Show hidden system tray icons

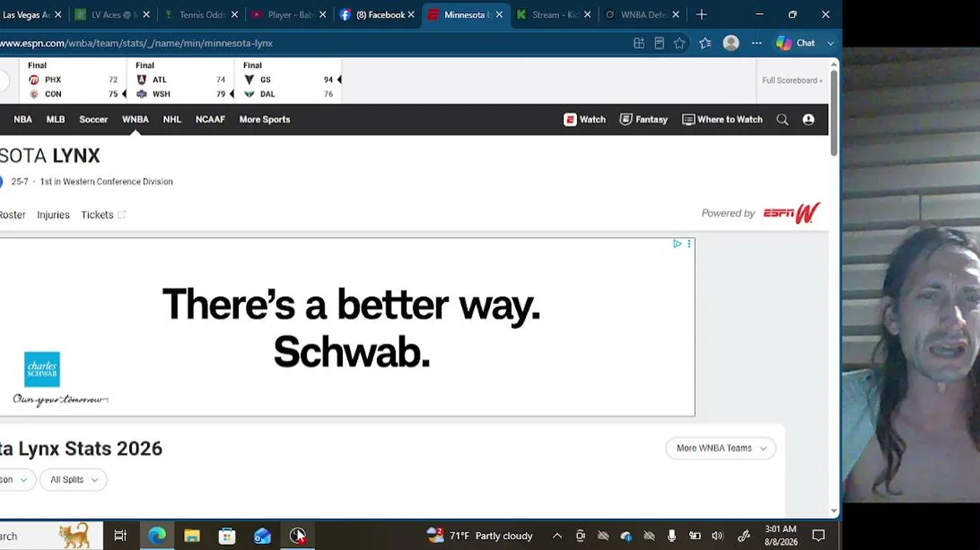pyautogui.click(x=557, y=535)
